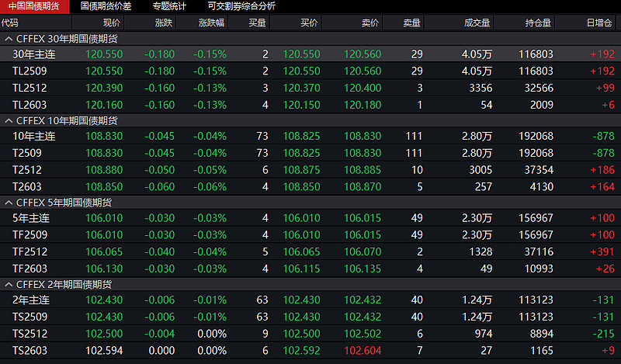Image resolution: width=621 pixels, height=364 pixels.
Task: Click TL2512 volume 3356
Action: 480,88
